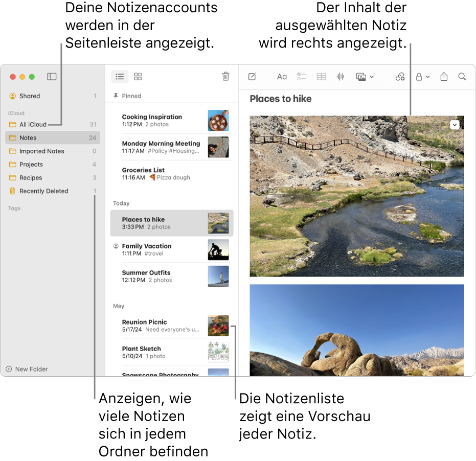Add a link with the link icon

click(400, 77)
